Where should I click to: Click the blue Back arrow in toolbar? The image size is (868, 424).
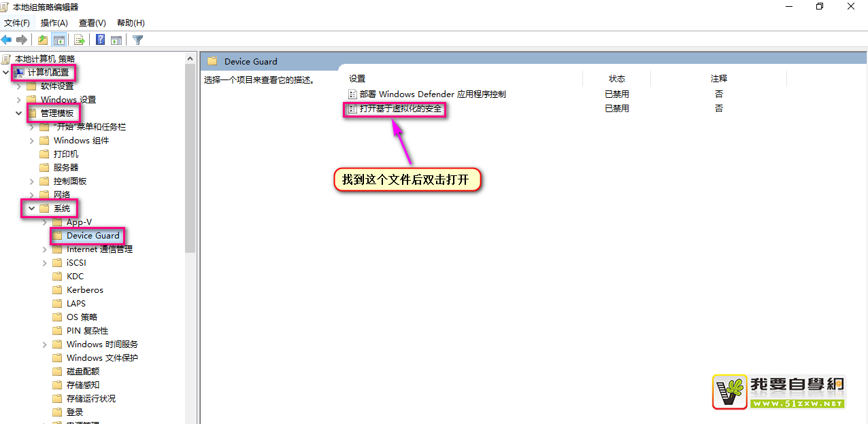coord(7,39)
